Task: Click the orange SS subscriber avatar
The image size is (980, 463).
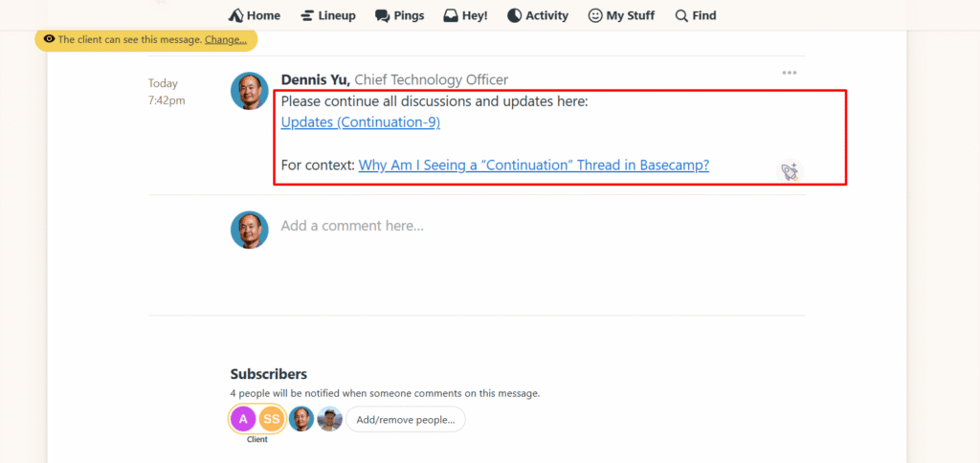Action: click(x=272, y=419)
